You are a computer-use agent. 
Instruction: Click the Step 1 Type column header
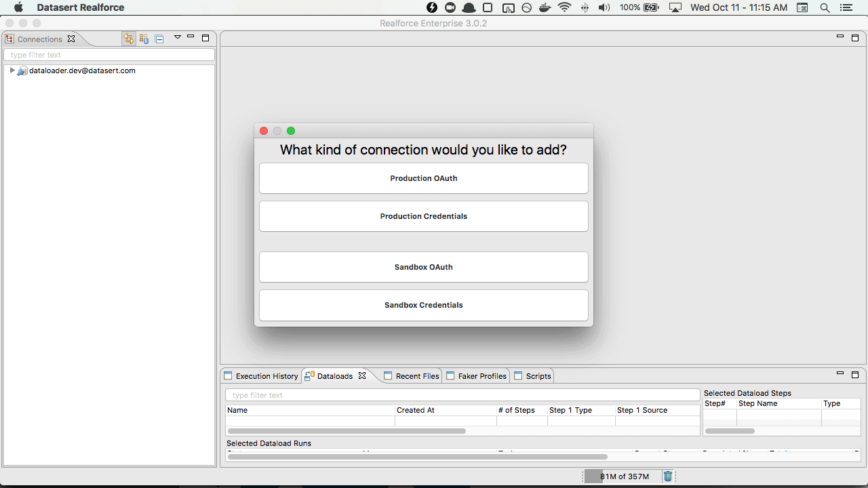pos(581,410)
